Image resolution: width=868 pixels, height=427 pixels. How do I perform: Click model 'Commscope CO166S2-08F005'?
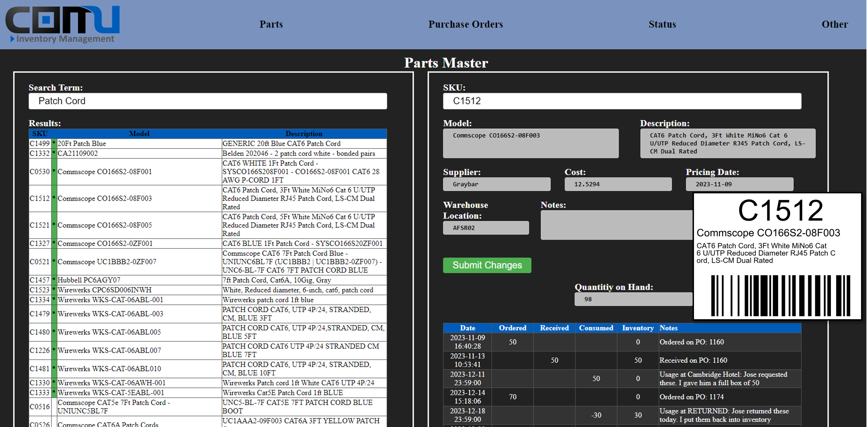click(105, 225)
